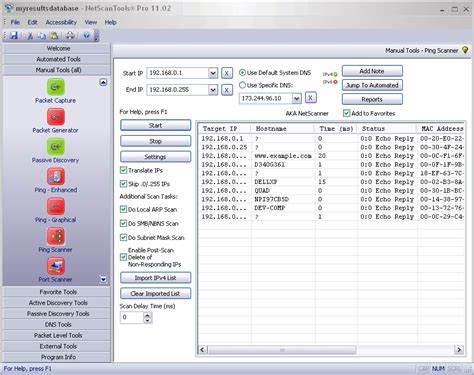The width and height of the screenshot is (474, 375).
Task: Expand the specific DNS server dropdown
Action: point(296,98)
